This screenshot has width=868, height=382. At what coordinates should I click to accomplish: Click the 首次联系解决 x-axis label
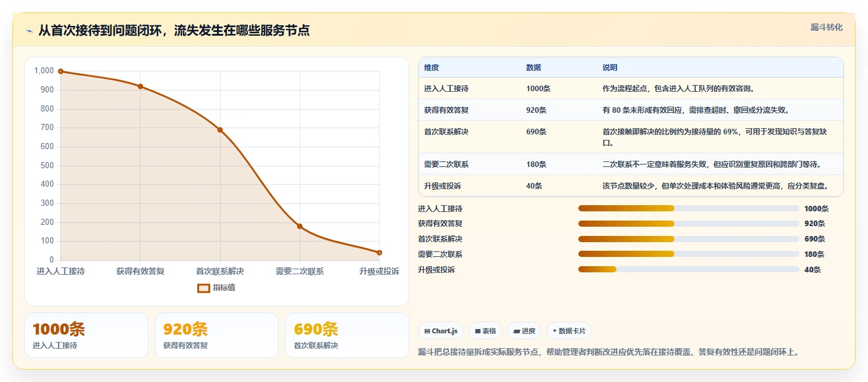pos(220,271)
